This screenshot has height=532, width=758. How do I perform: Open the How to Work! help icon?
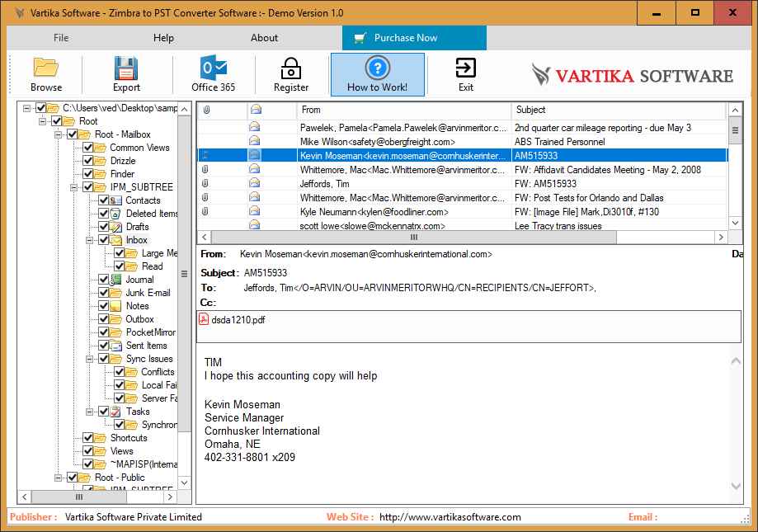(x=378, y=68)
